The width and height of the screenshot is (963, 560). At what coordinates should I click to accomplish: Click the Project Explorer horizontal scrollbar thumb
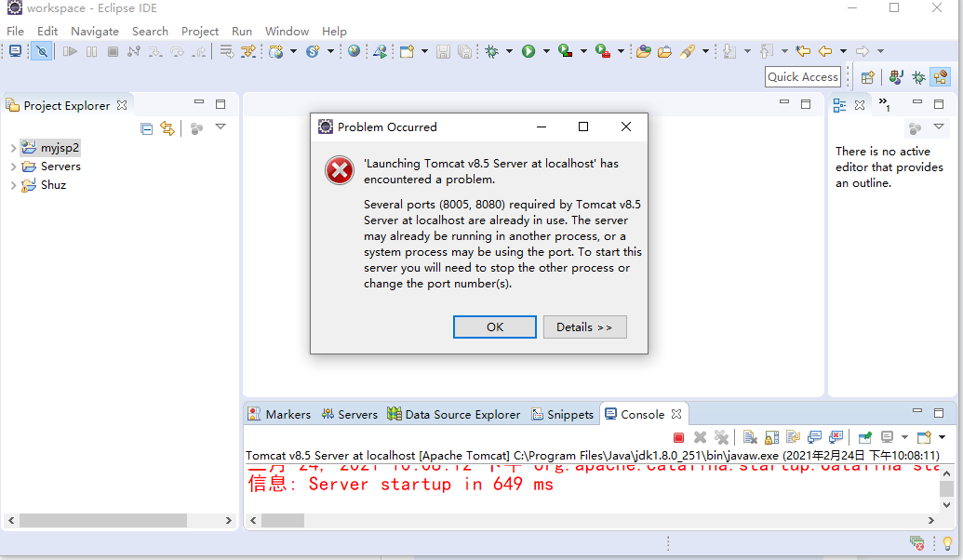(103, 520)
